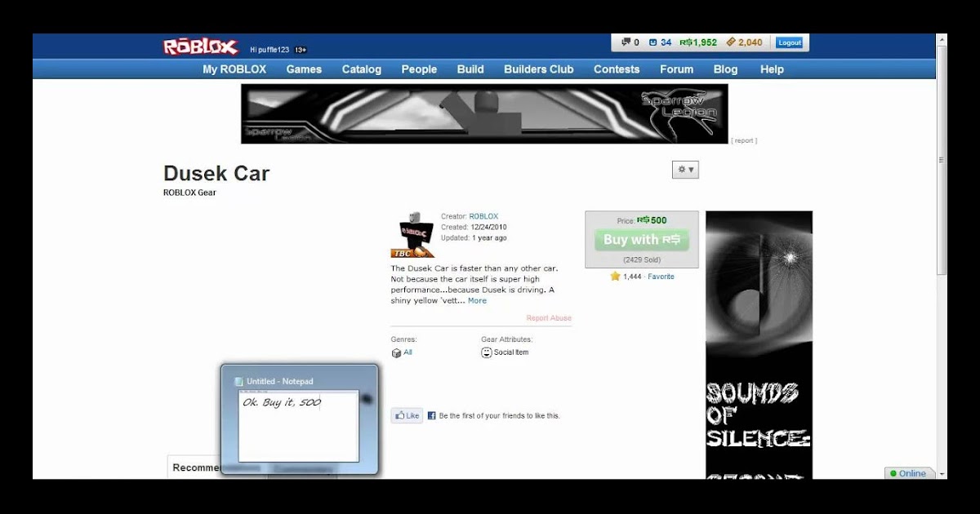
Task: Click the Facebook Like button
Action: [x=407, y=415]
